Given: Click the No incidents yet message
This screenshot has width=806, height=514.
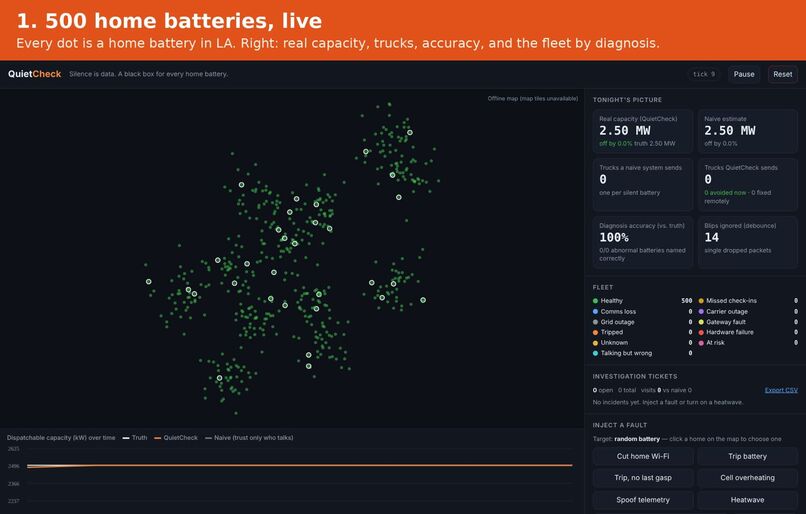Looking at the screenshot, I should tap(668, 402).
